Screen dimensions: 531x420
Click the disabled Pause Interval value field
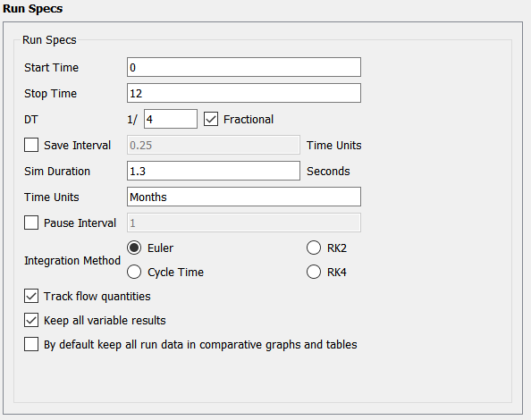tap(244, 223)
